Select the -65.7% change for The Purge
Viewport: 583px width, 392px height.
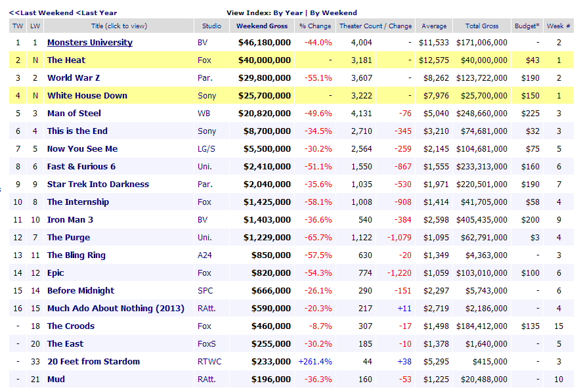318,237
